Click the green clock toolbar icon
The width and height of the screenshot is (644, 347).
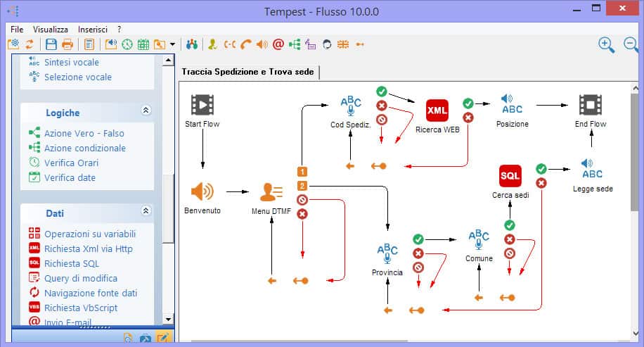(x=127, y=44)
